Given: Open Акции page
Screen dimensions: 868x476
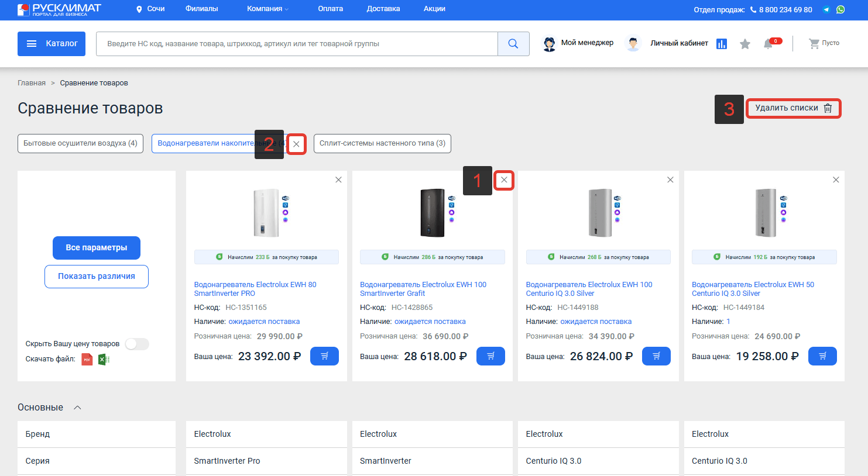Looking at the screenshot, I should click(x=434, y=9).
